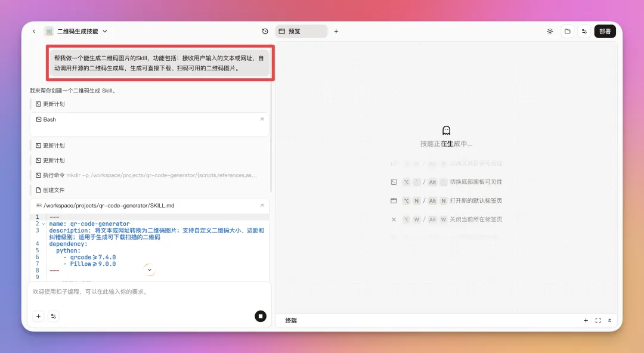This screenshot has height=353, width=644.
Task: Click the /workspace/projects/qr-code-generator/SKILL.md file path
Action: (x=109, y=206)
